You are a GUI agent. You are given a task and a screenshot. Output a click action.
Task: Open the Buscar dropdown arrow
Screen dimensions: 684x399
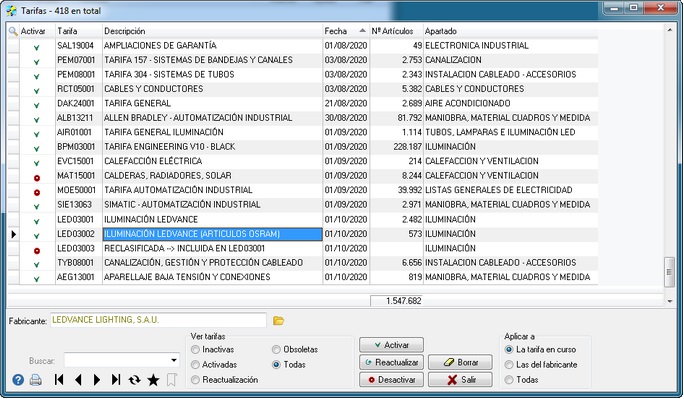pyautogui.click(x=174, y=360)
